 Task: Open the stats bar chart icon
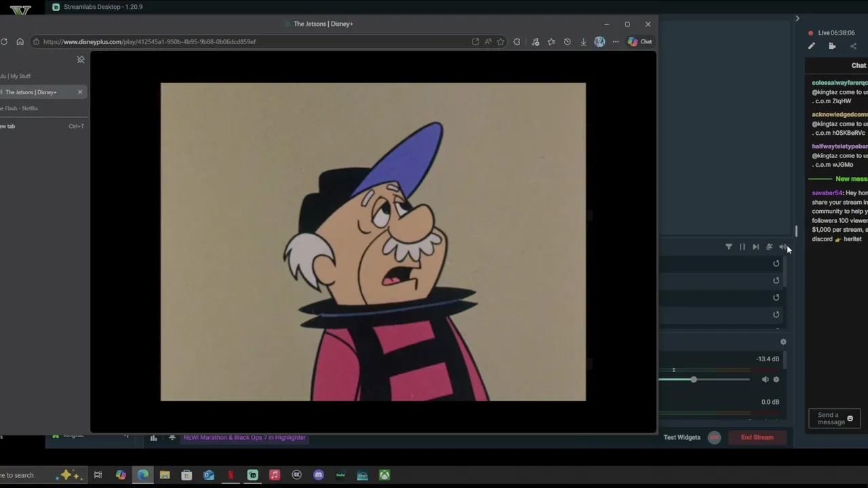153,438
